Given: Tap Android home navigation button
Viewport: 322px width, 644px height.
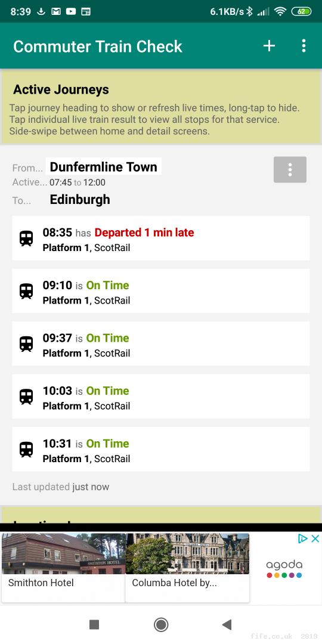Looking at the screenshot, I should pos(161,625).
